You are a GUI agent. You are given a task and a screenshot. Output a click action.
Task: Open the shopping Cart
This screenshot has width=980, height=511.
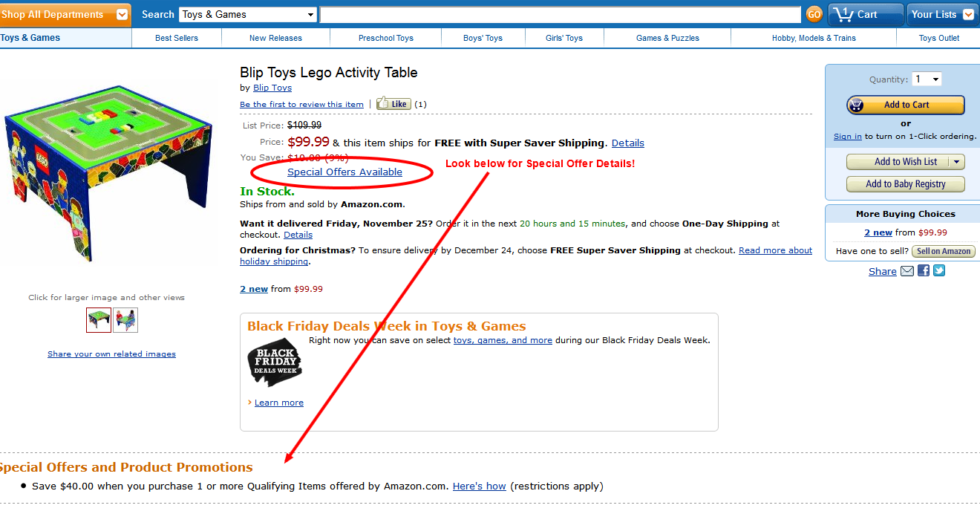866,14
